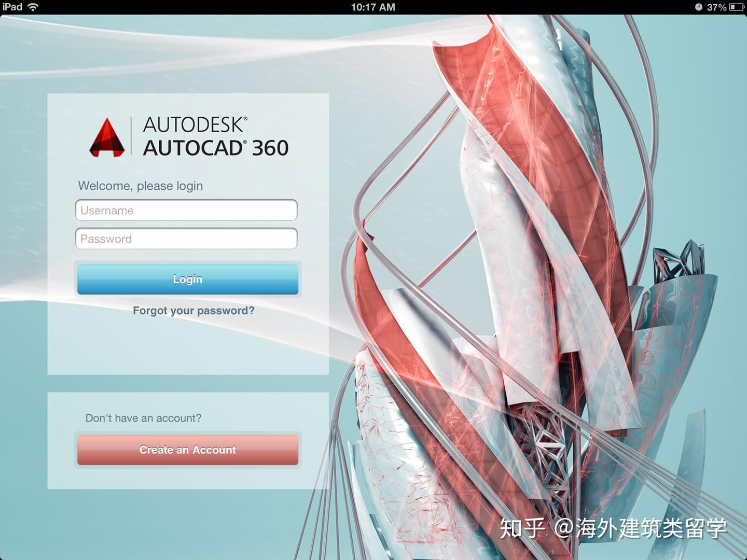Viewport: 747px width, 560px height.
Task: Tap the Create an Account button
Action: tap(188, 450)
